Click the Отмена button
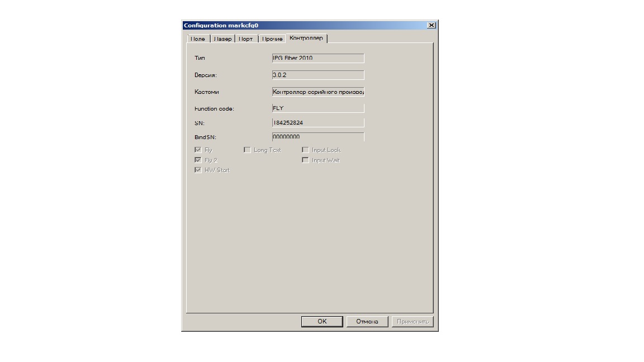This screenshot has width=644, height=362. [367, 322]
